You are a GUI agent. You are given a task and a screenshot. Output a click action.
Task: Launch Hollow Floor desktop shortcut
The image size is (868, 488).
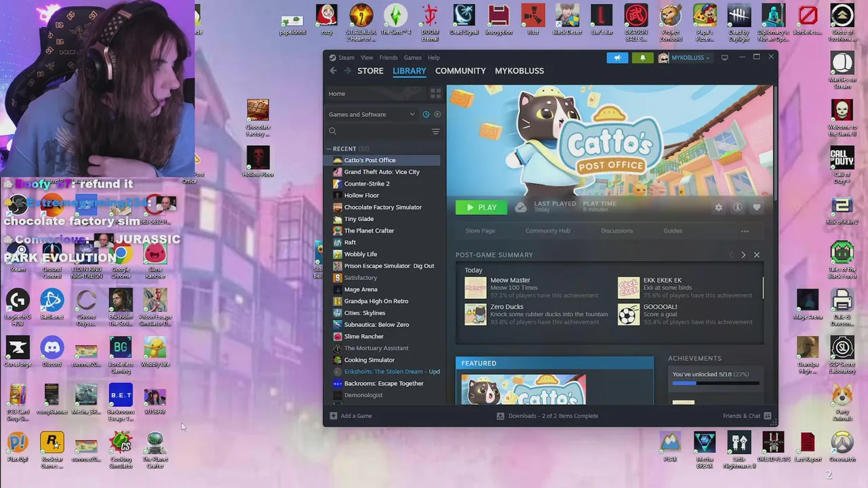coord(258,162)
